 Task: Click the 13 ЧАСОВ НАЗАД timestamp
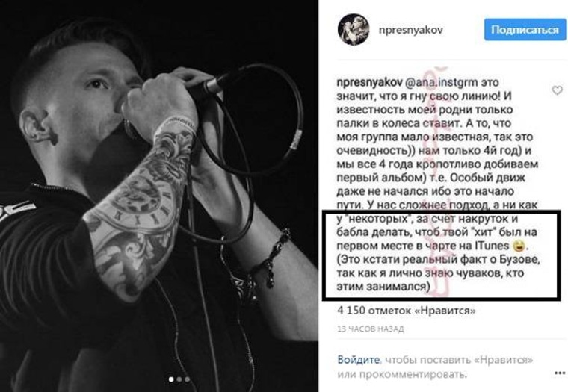370,329
